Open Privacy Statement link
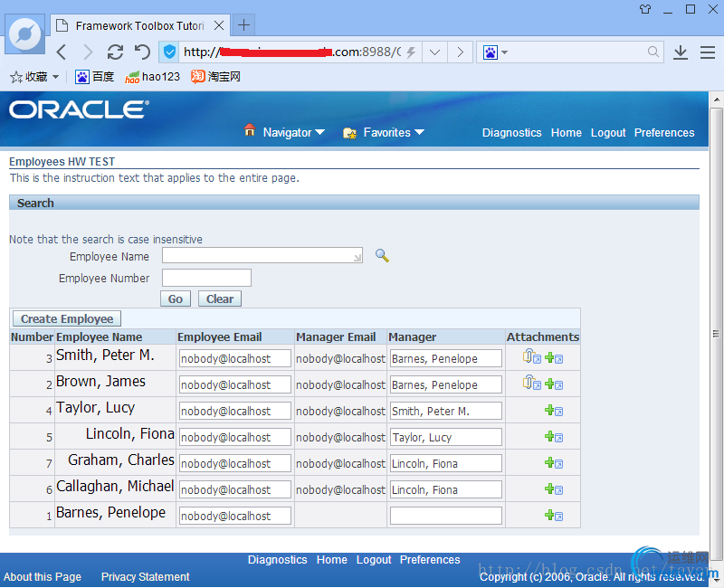Viewport: 724px width, 588px height. (145, 577)
